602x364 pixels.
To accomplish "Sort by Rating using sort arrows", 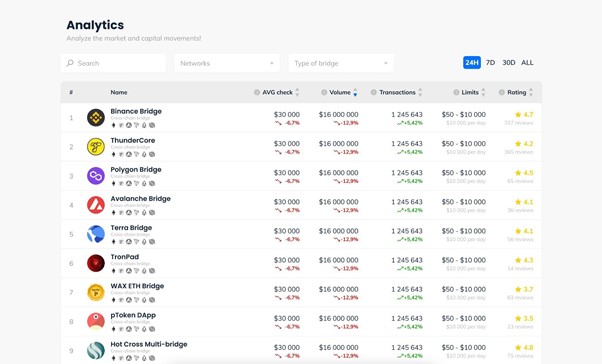I will click(531, 92).
